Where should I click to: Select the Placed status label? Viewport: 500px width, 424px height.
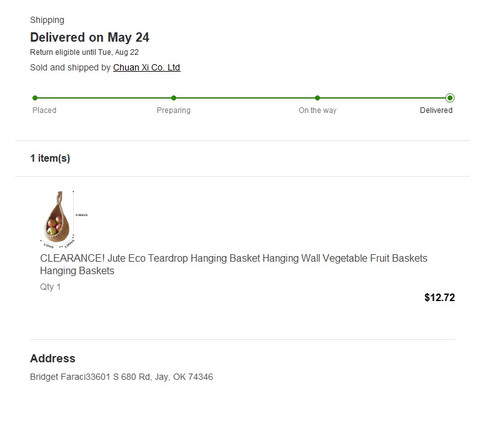pos(44,110)
